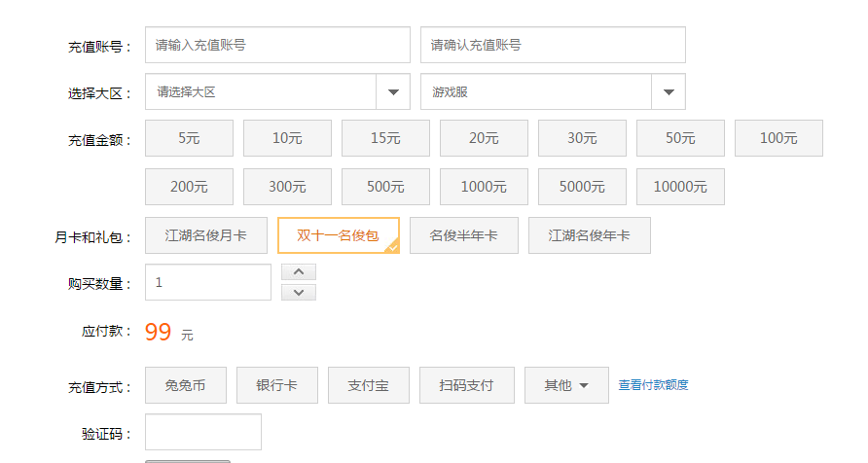Expand the 游戏服 server dropdown
The height and width of the screenshot is (463, 868).
[553, 91]
